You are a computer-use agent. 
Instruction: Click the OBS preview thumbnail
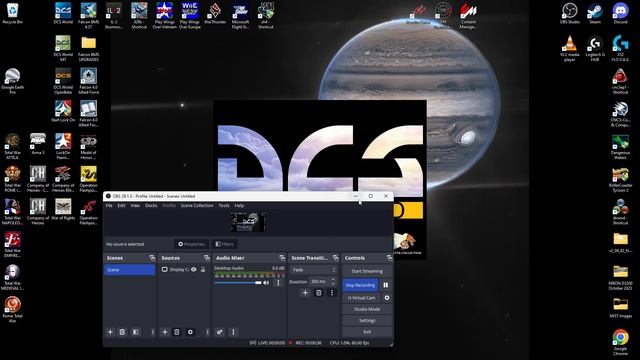[248, 222]
